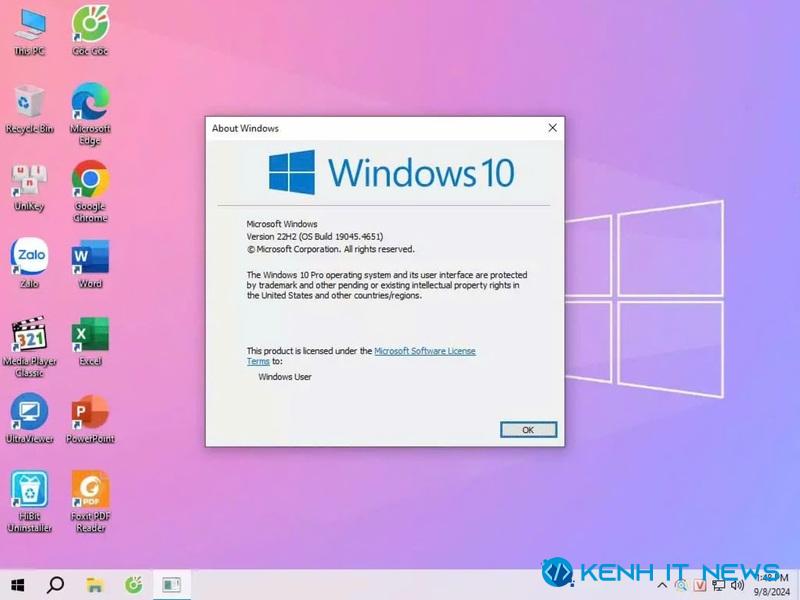Select the Microsoft Edge desktop shortcut
800x600 pixels.
point(90,114)
